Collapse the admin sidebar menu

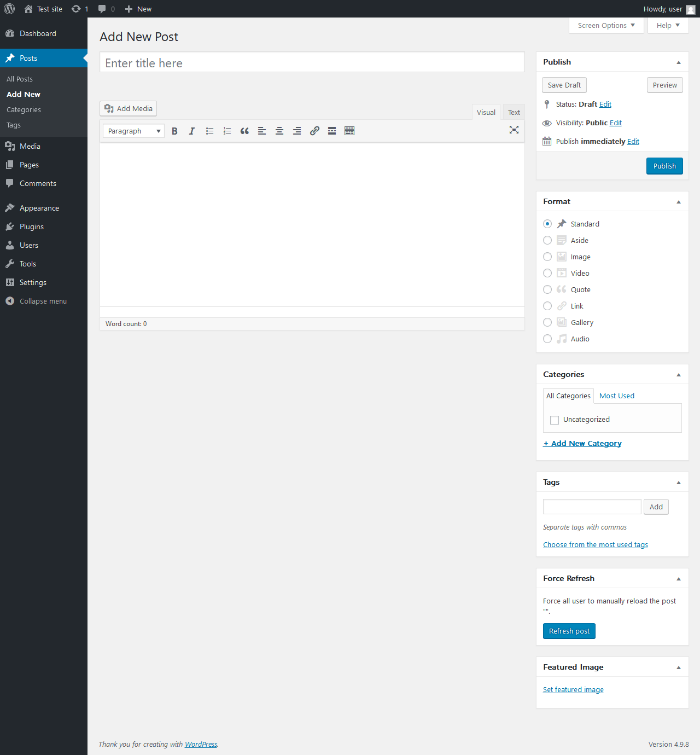click(44, 301)
